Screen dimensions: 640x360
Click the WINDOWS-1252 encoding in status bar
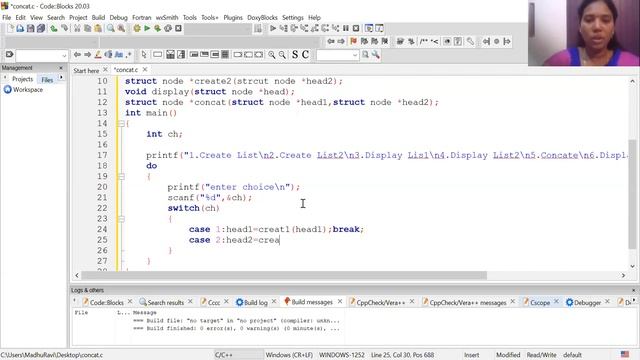click(342, 355)
